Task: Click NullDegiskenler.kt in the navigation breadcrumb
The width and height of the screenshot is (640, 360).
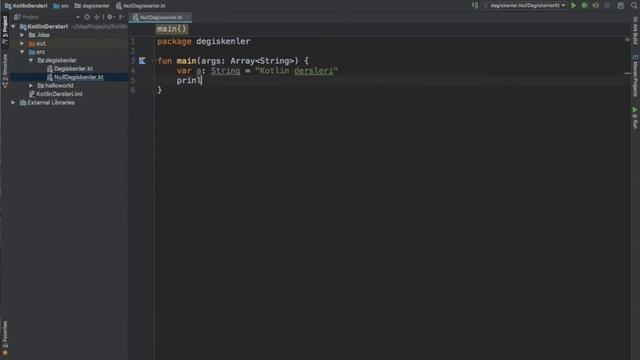Action: [x=141, y=6]
